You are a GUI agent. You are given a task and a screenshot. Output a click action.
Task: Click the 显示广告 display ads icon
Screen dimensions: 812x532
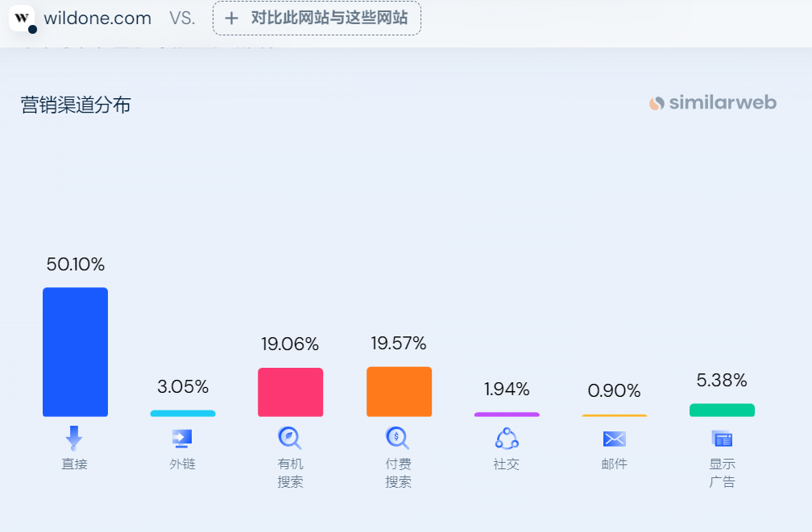[723, 437]
